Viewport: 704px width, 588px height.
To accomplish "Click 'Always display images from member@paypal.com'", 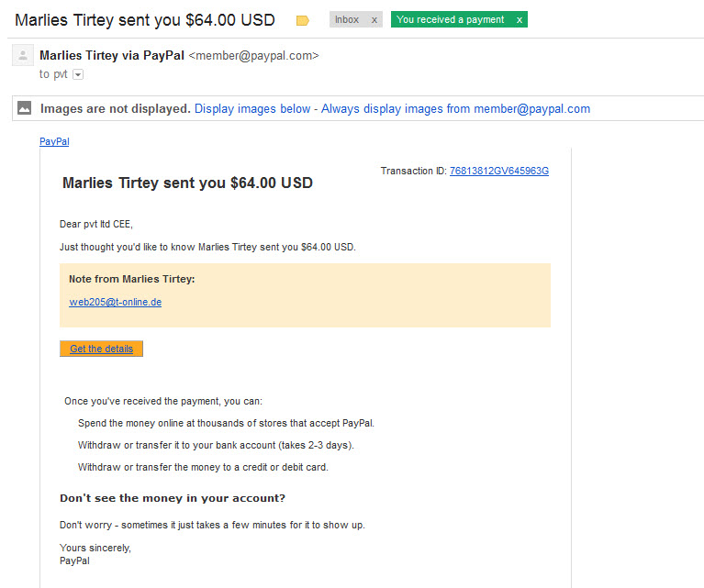I will (455, 108).
